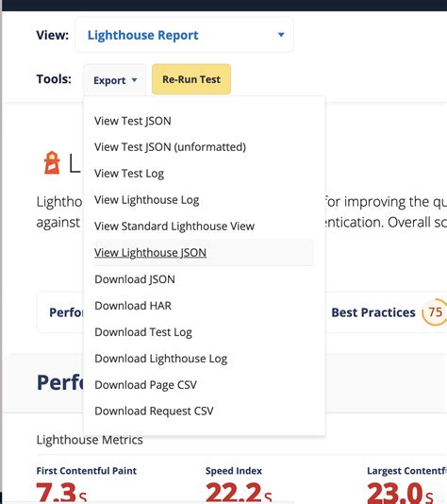Select Lighthouse Report in View combo box
447x504 pixels.
[x=184, y=35]
